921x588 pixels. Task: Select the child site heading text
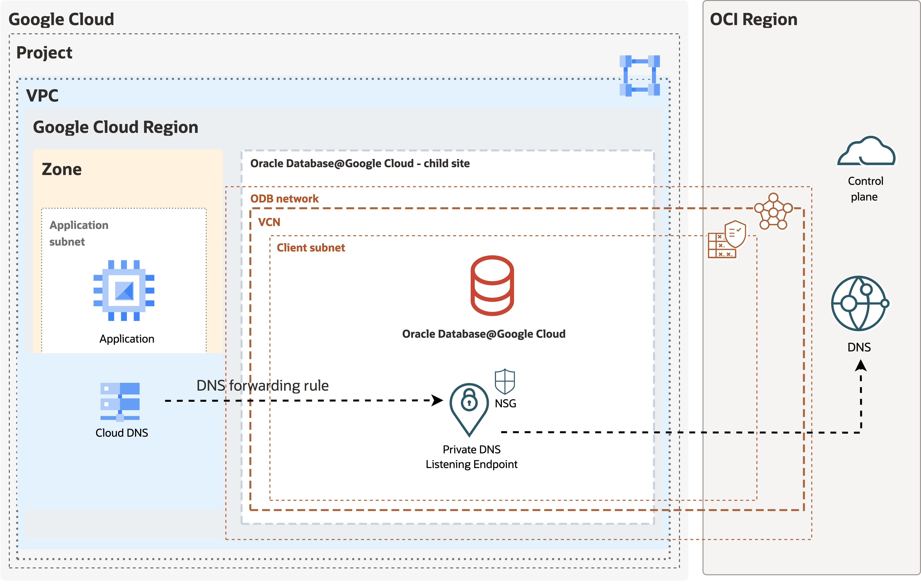coord(360,163)
